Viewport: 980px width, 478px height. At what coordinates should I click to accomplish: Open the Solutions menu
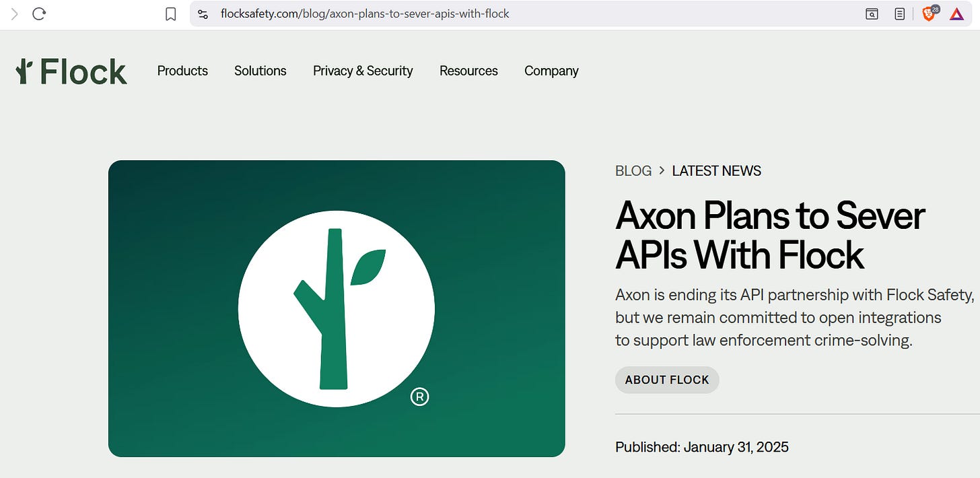(x=260, y=71)
